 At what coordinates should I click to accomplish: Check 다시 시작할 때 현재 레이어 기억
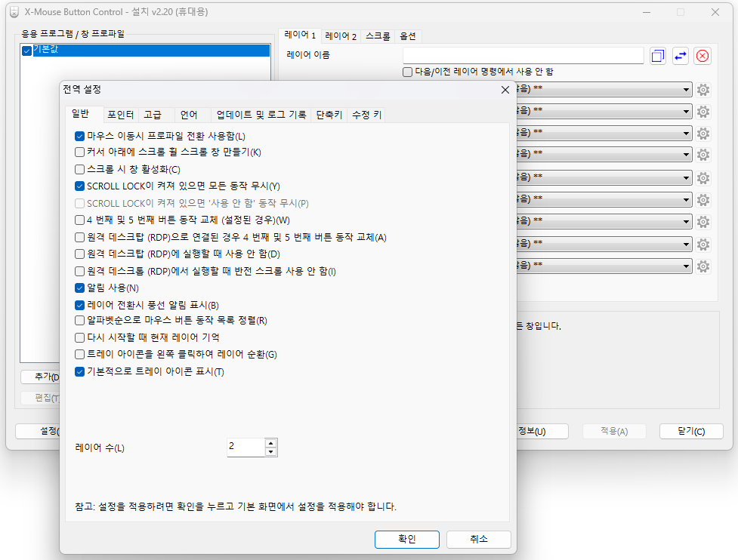pyautogui.click(x=79, y=337)
